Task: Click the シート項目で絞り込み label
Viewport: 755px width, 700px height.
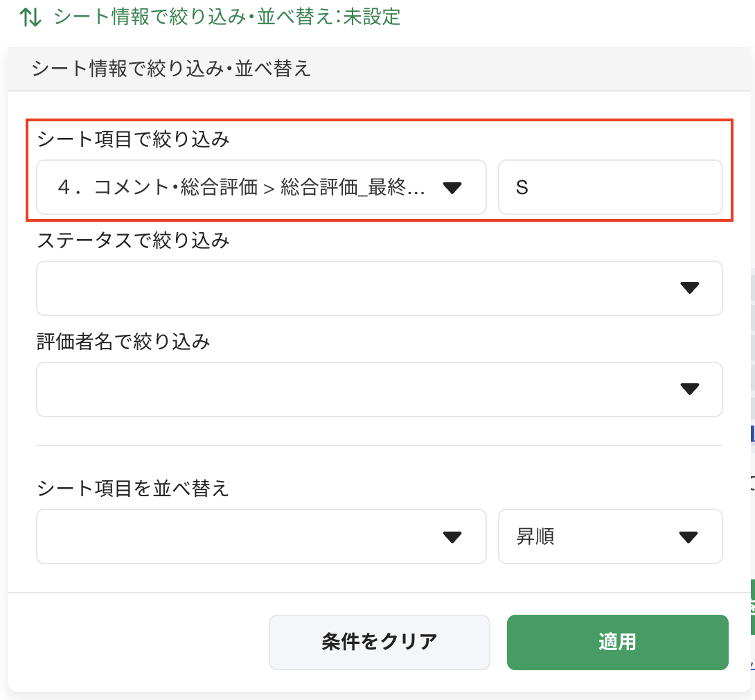Action: 132,140
